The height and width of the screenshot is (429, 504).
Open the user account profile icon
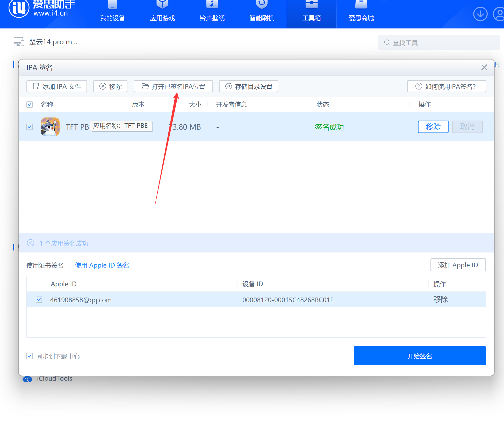499,14
